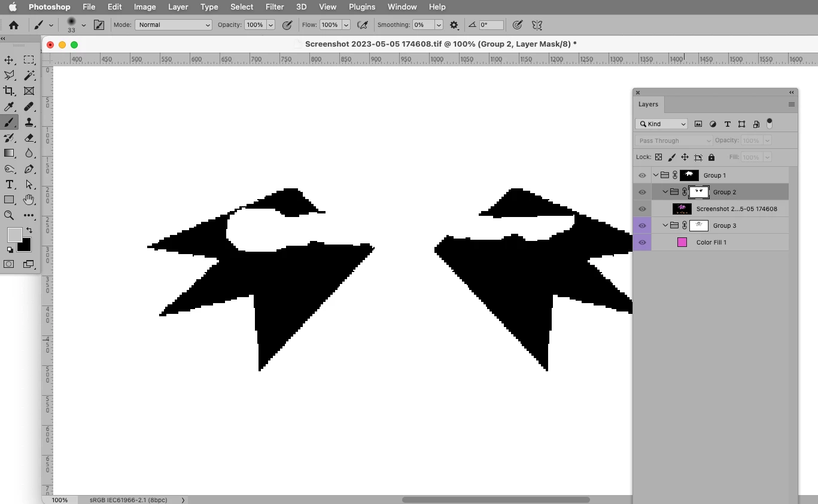Change the screen mode
The image size is (818, 504).
click(29, 264)
